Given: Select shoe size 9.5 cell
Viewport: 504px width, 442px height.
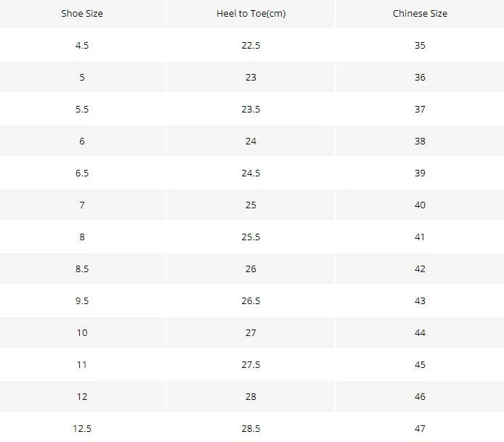Looking at the screenshot, I should (82, 301).
